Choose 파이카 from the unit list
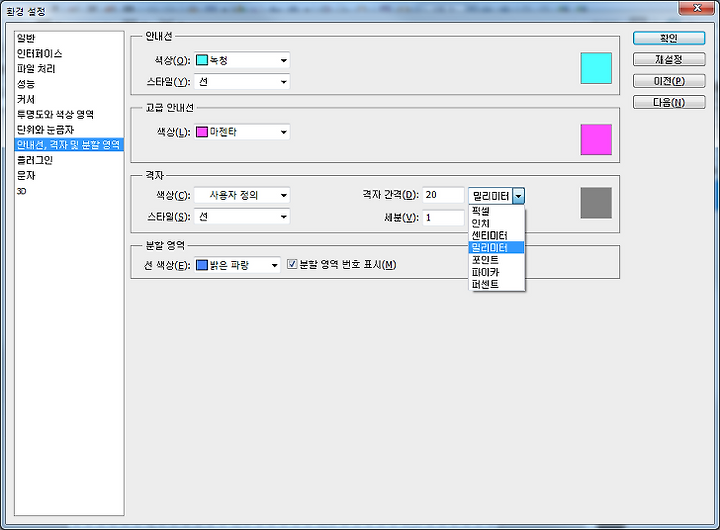Viewport: 720px width, 530px height. tap(496, 272)
